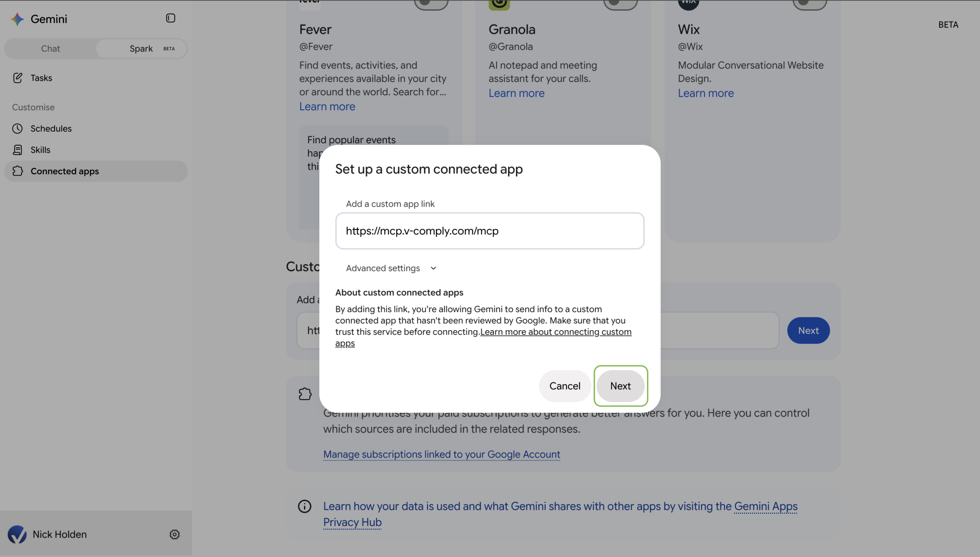This screenshot has height=557, width=980.
Task: Cancel the custom connected app dialog
Action: (x=565, y=386)
